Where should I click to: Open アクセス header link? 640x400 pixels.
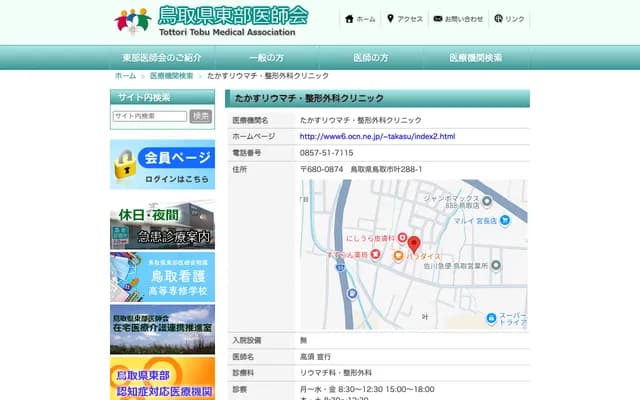(x=405, y=19)
